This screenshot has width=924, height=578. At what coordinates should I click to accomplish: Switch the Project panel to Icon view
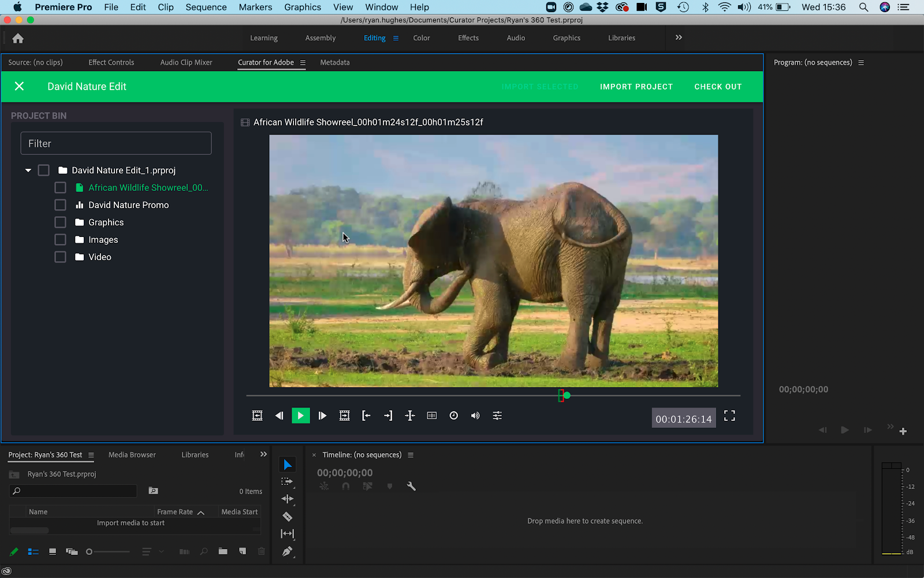53,552
